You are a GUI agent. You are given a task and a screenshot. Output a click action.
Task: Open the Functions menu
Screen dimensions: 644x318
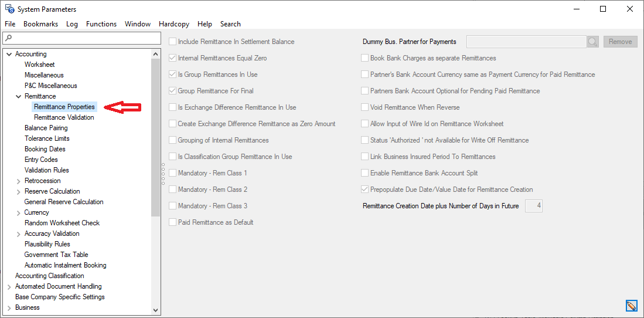pos(101,24)
